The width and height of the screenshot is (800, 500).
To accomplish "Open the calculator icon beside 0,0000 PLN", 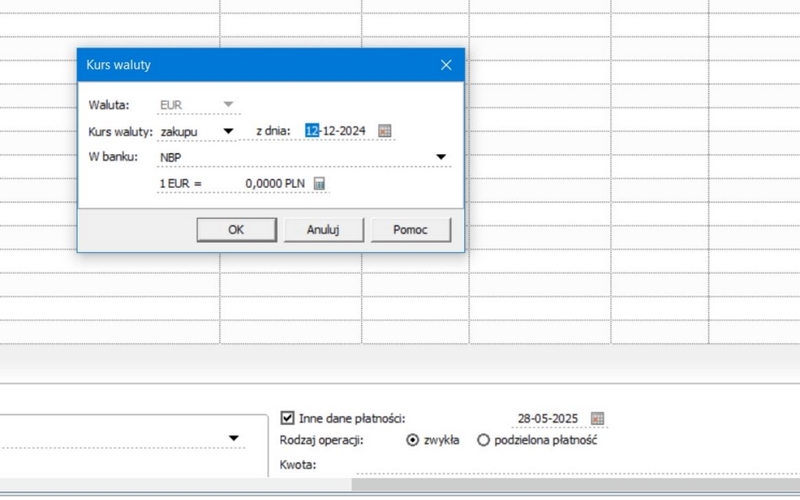I will coord(319,183).
